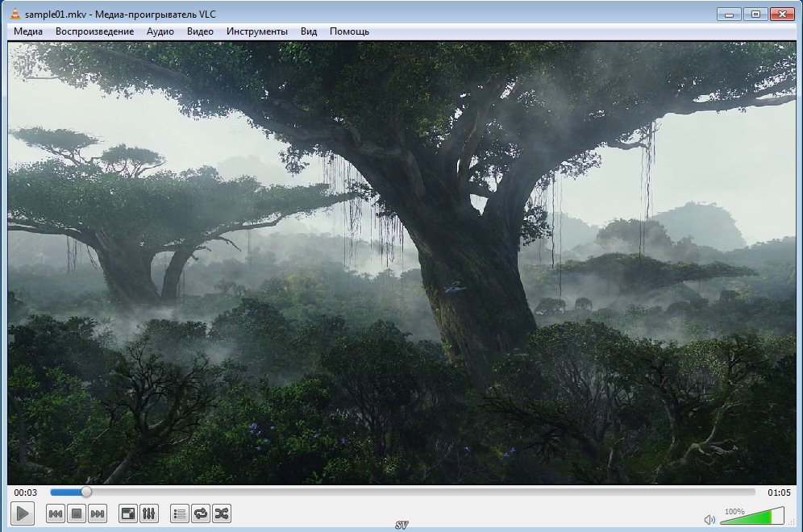Stop video playback

77,513
